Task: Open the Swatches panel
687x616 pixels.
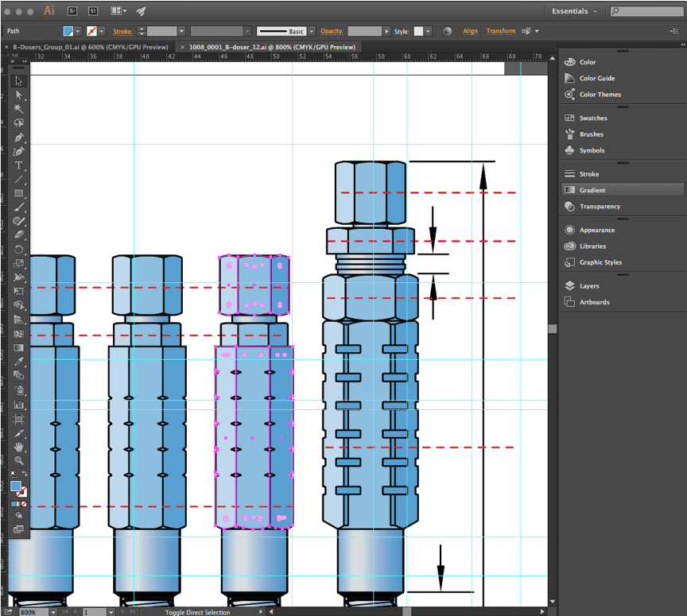Action: [x=592, y=118]
